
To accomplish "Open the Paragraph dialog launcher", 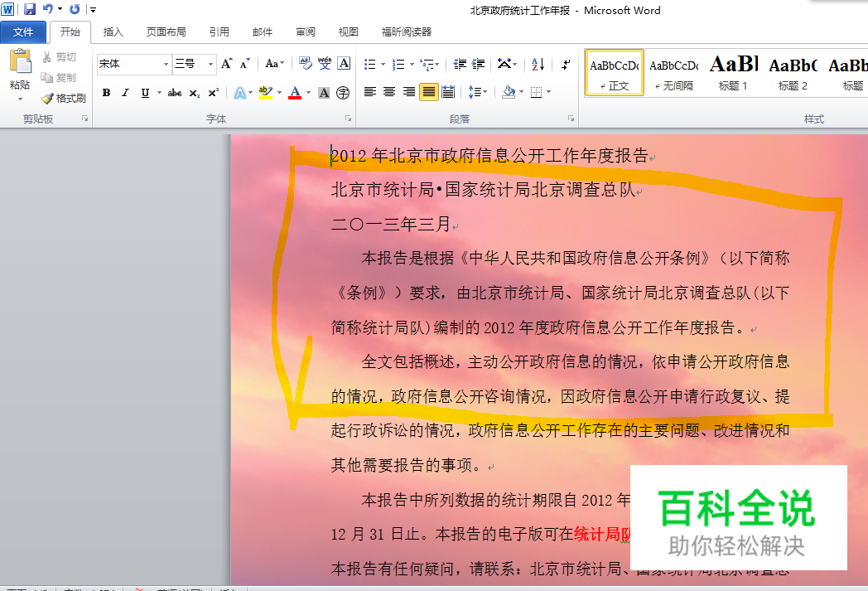I will pyautogui.click(x=571, y=118).
